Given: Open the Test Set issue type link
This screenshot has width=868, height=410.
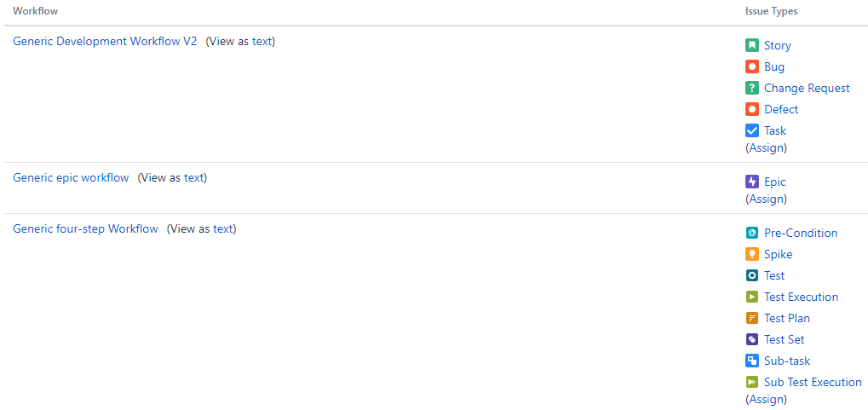Looking at the screenshot, I should coord(785,339).
